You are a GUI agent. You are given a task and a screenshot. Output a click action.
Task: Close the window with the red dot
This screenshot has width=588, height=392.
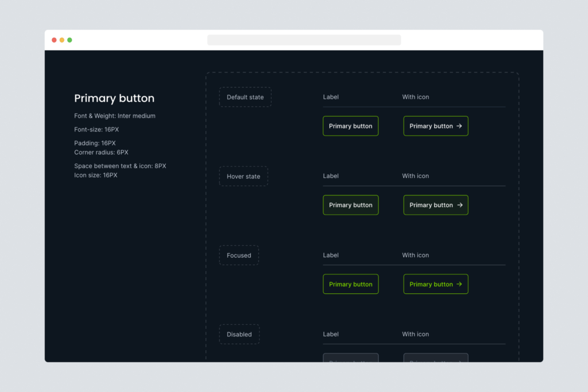click(x=54, y=40)
